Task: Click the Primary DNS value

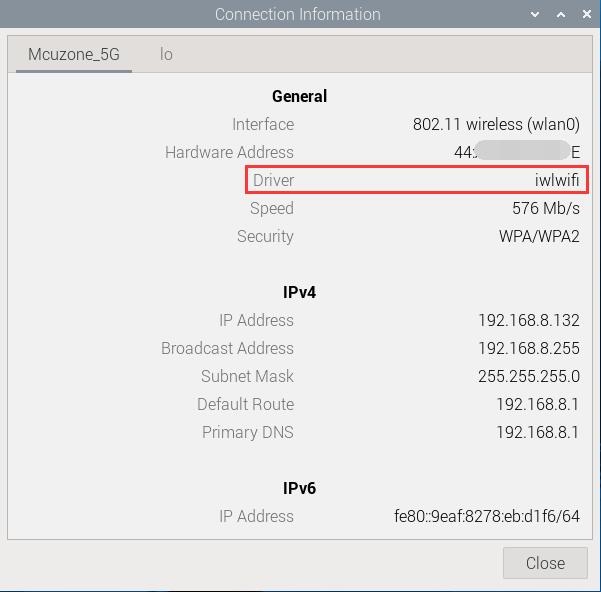Action: click(537, 432)
